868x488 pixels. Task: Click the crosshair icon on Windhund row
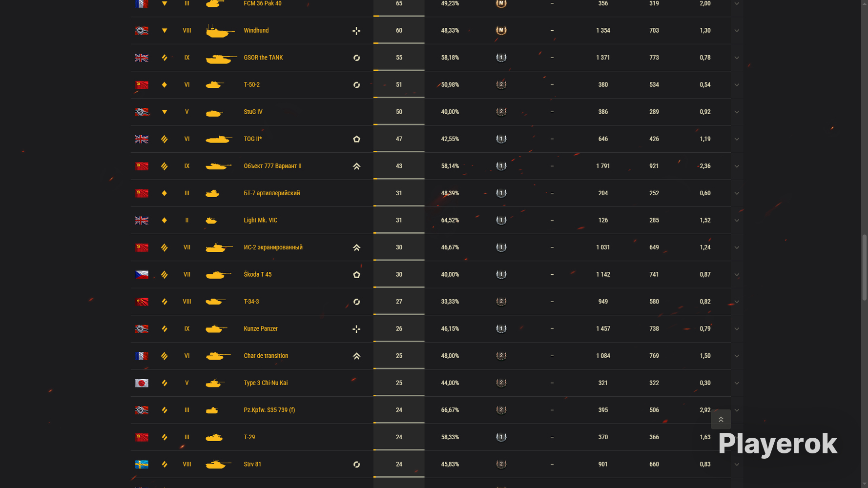pyautogui.click(x=356, y=31)
